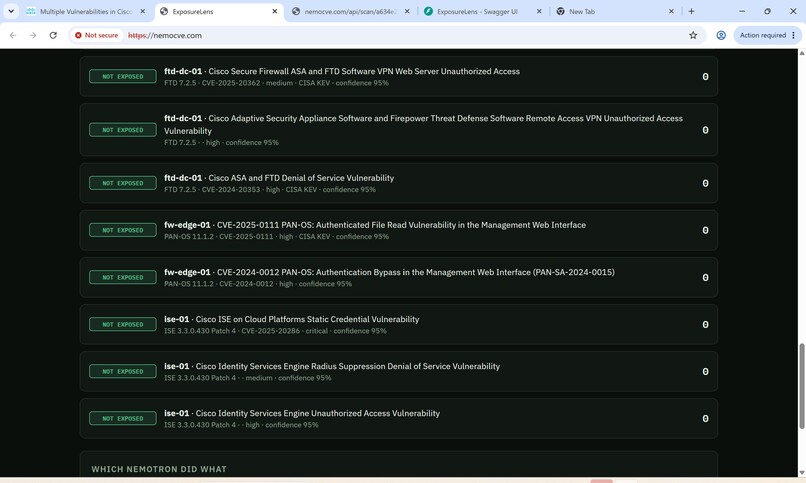Click the count 0 on CVE-2025-20362 row
The width and height of the screenshot is (806, 483).
coord(705,77)
